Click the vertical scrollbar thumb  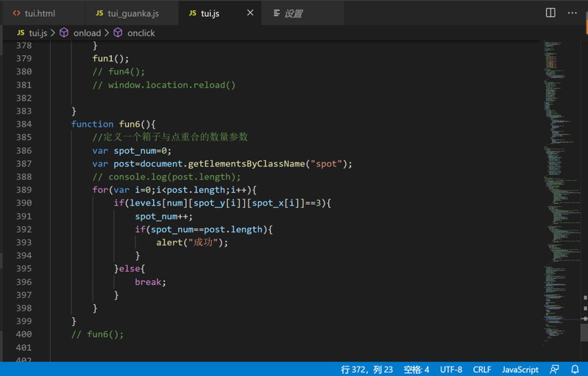(584, 332)
